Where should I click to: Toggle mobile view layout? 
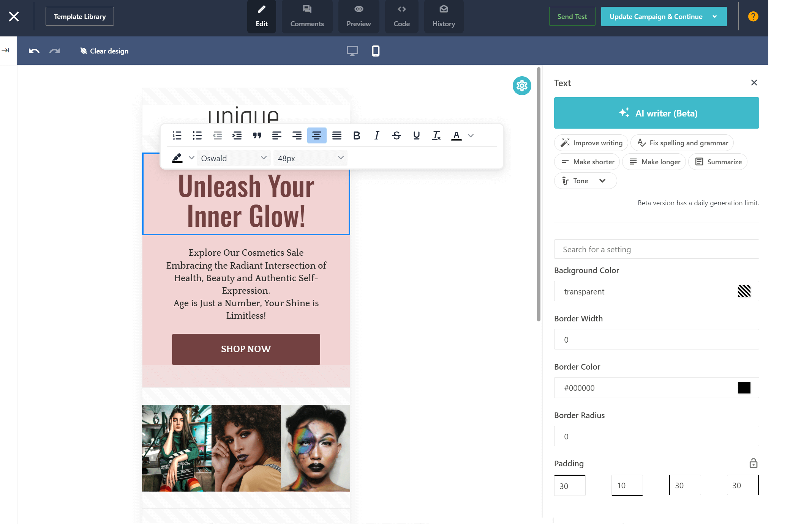[376, 50]
